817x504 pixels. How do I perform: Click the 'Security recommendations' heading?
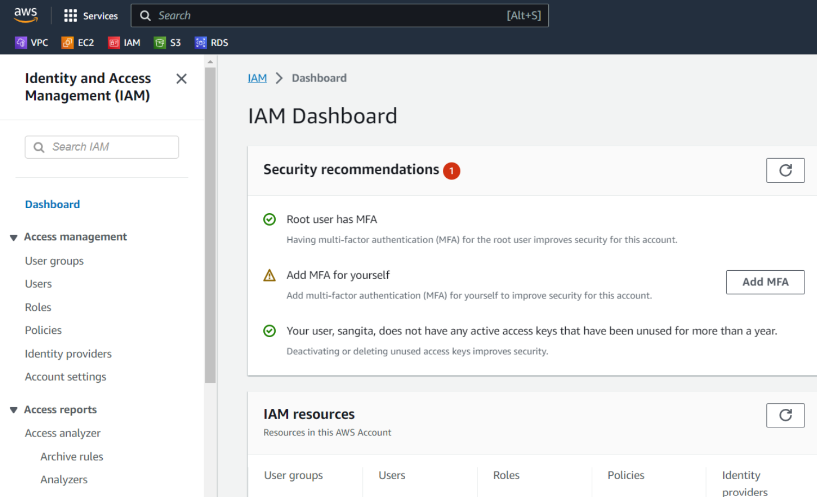point(351,170)
